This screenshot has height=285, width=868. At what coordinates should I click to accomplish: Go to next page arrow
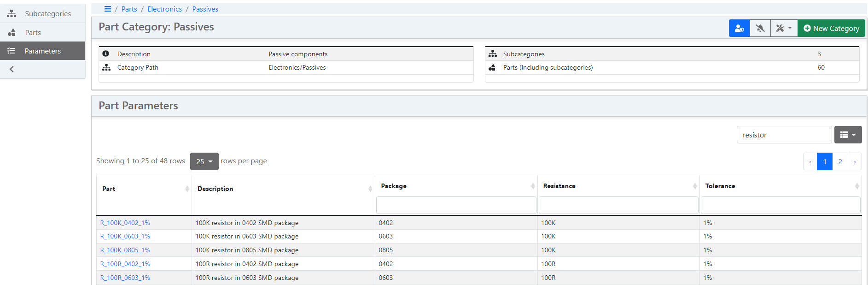pos(855,162)
